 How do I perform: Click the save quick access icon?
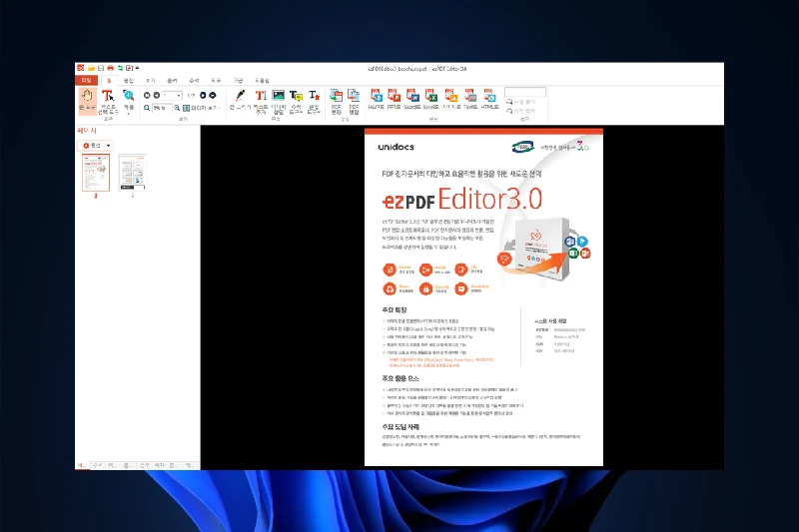[x=101, y=68]
